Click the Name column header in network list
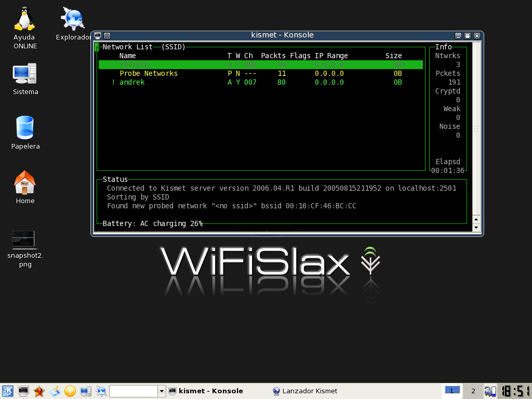The height and width of the screenshot is (399, 532). coord(128,56)
